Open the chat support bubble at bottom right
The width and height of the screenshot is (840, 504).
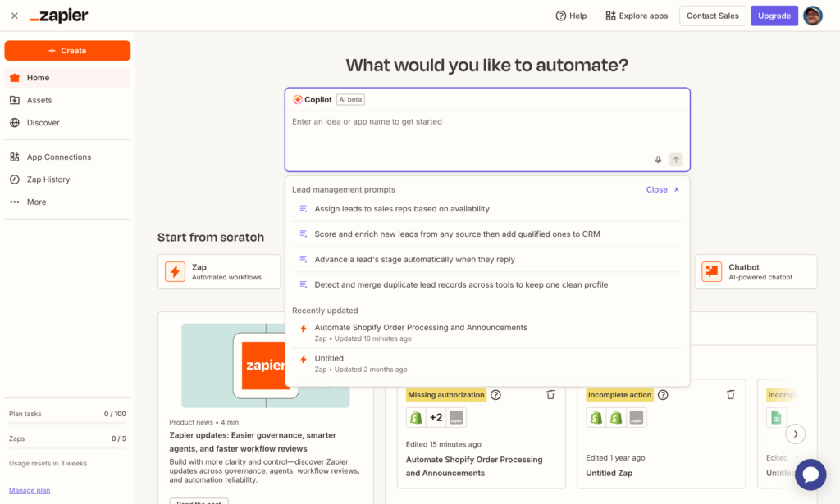click(x=810, y=474)
